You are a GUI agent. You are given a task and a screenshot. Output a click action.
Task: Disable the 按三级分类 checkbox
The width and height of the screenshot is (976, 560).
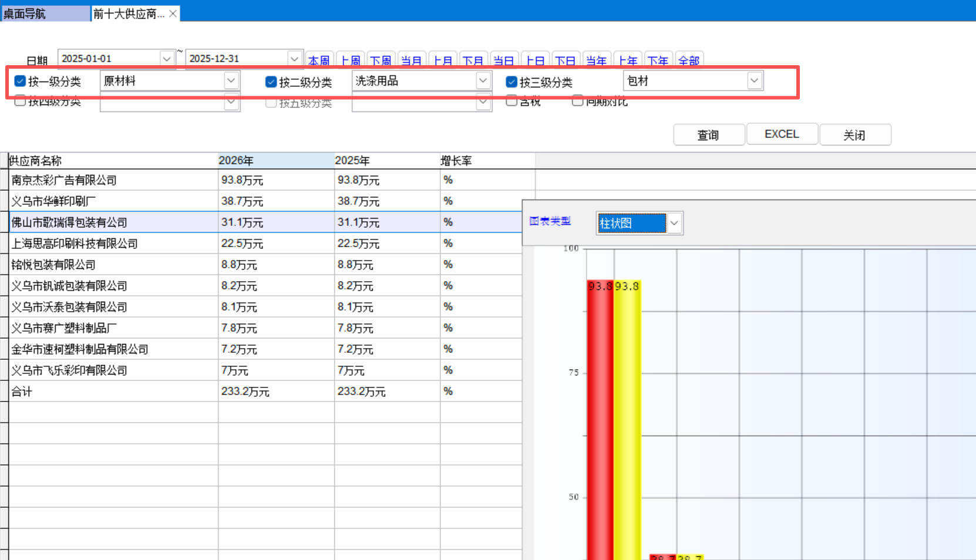click(511, 82)
